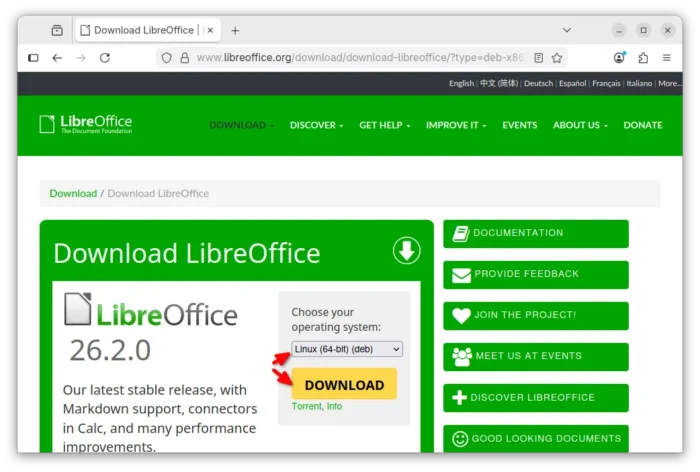
Task: Bookmark this page with the star icon
Action: pos(557,58)
